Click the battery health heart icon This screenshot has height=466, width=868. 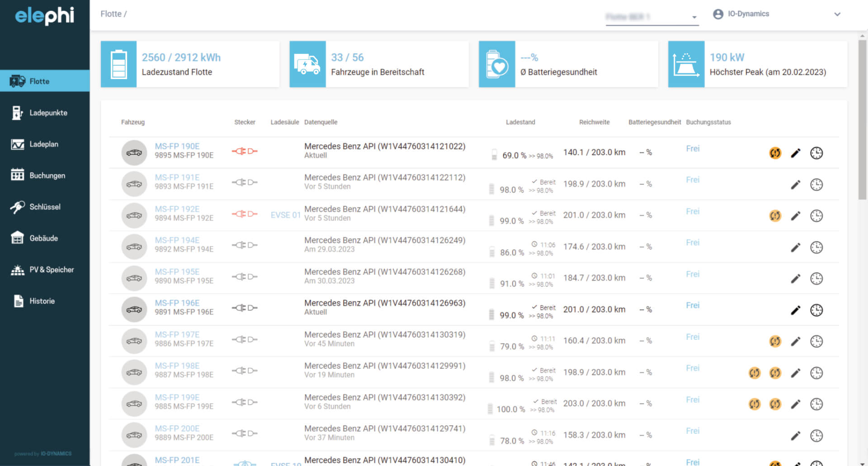497,64
